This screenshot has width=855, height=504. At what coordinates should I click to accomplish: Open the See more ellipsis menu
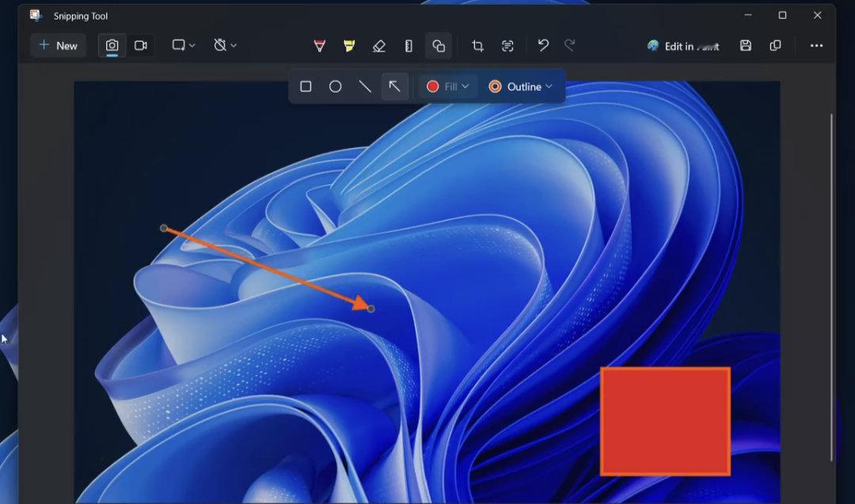816,46
